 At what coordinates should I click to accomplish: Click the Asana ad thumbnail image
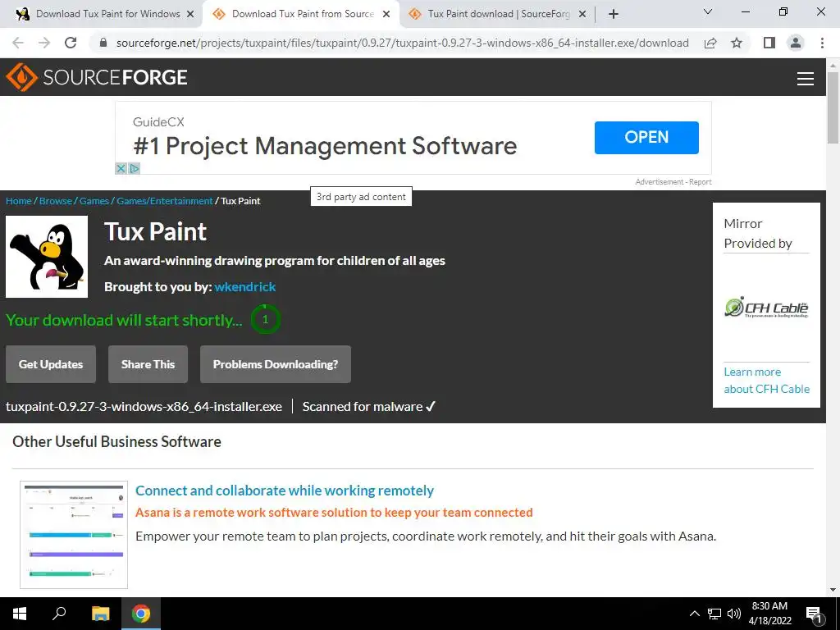(x=74, y=535)
